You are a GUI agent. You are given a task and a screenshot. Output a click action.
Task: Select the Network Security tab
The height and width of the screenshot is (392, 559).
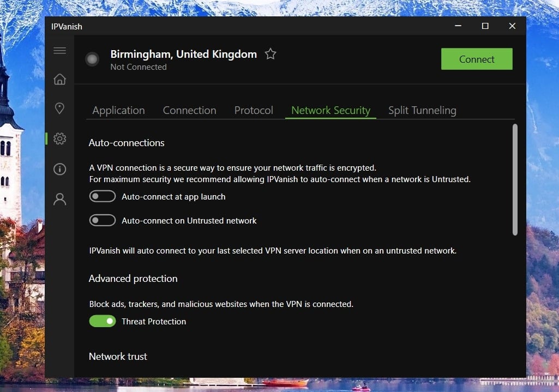(x=330, y=111)
